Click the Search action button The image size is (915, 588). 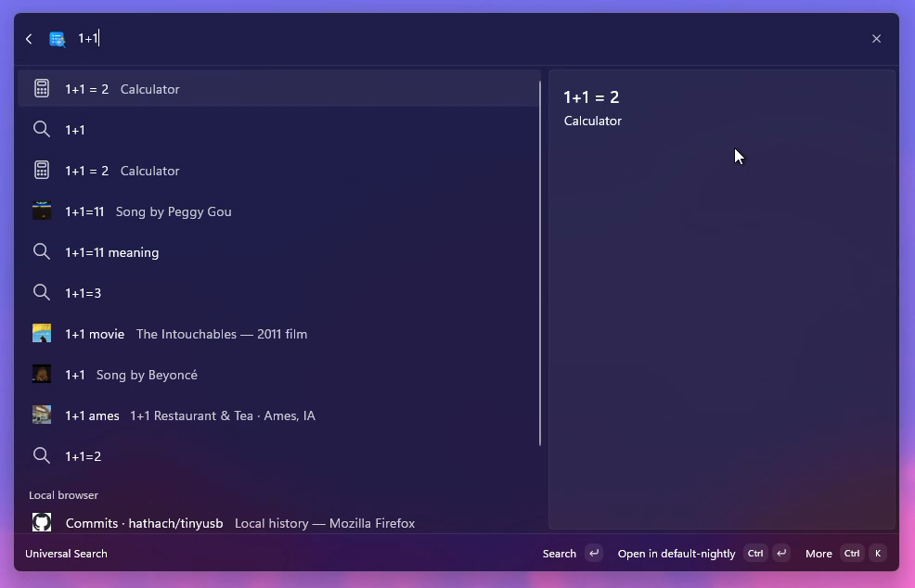559,554
